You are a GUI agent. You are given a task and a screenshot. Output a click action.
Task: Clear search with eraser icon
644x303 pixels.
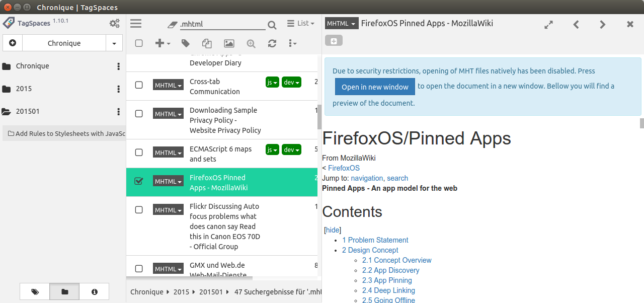[173, 24]
